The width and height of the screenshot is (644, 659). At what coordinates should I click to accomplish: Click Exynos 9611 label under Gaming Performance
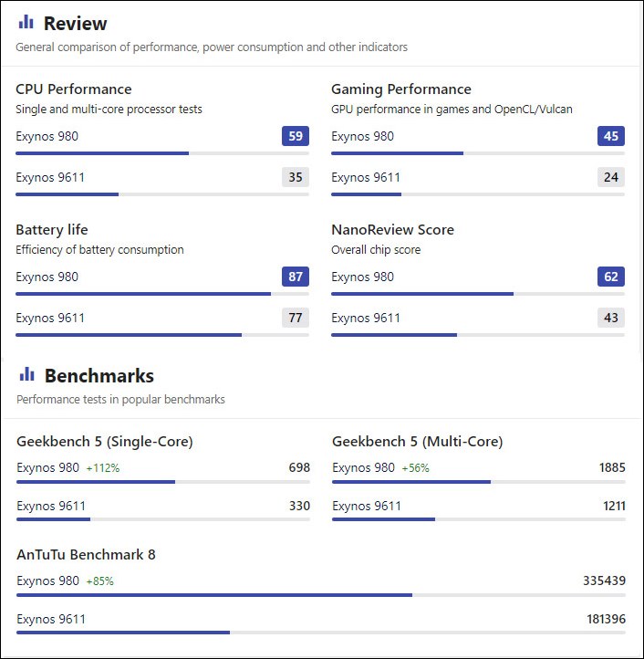tap(366, 177)
